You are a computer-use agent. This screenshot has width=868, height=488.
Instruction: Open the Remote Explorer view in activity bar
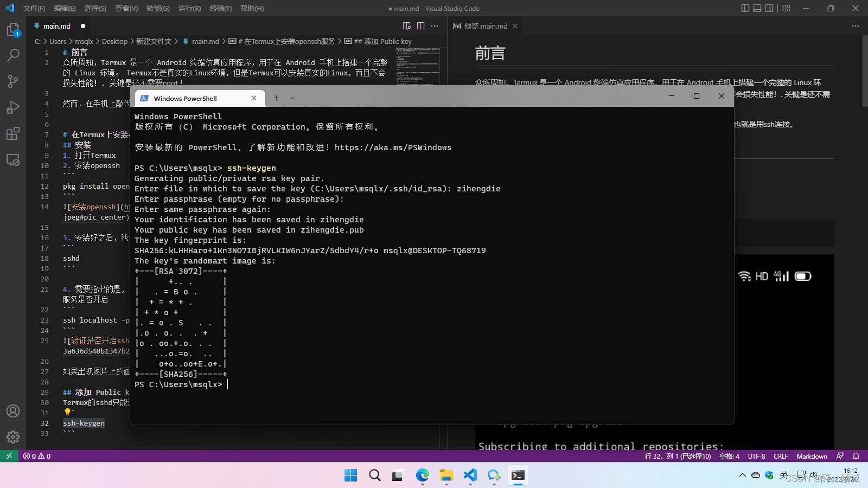click(13, 160)
